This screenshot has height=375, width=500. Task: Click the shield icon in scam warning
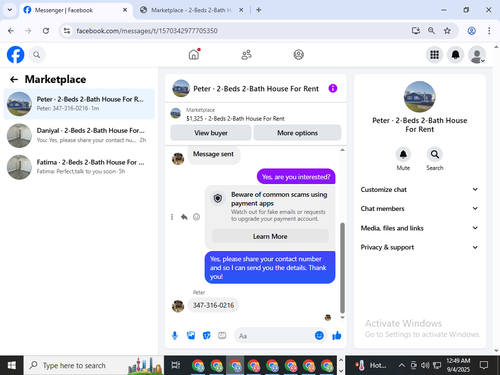tap(218, 199)
